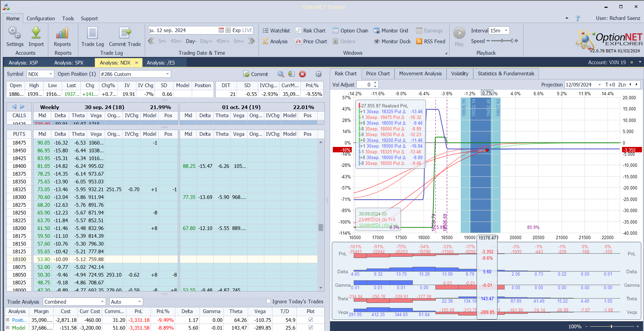Open the Price Chart window from the ribbon
Screen dimensions: 644x331
click(311, 41)
